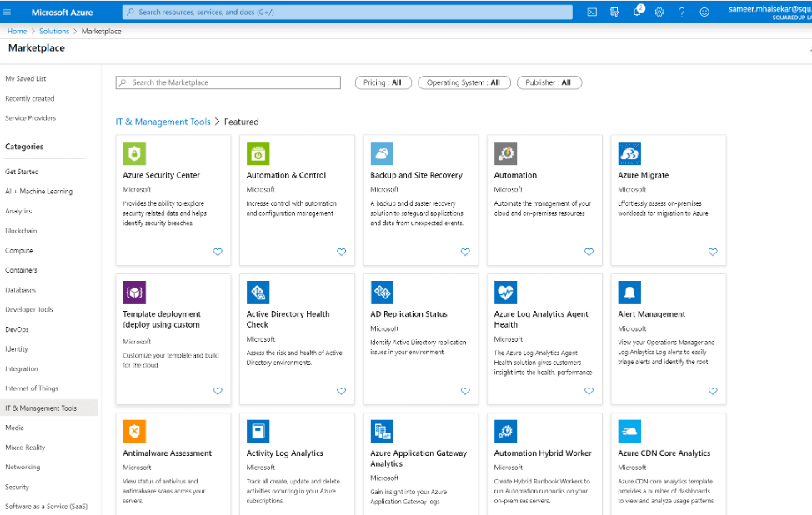Click the Antimalware Assessment orange icon
This screenshot has height=515, width=812.
pyautogui.click(x=134, y=432)
